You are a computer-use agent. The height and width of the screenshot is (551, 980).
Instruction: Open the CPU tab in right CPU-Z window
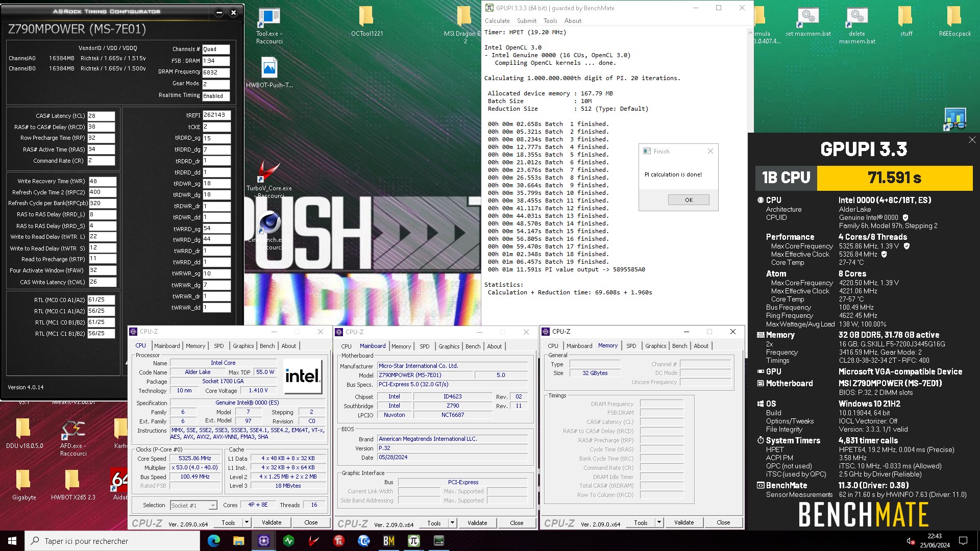point(553,346)
